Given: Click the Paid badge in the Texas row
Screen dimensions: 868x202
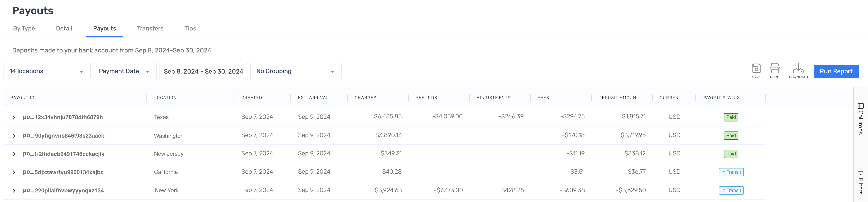Looking at the screenshot, I should tap(731, 117).
